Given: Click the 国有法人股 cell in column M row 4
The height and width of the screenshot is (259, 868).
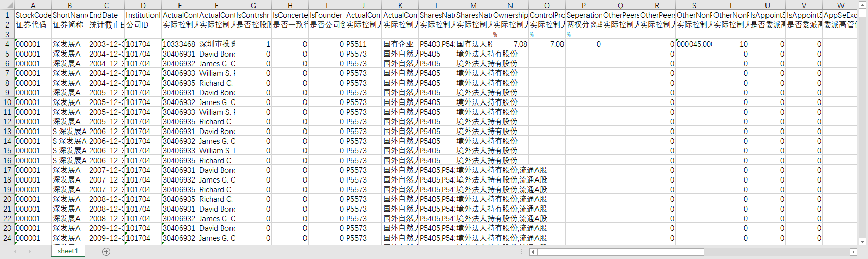Looking at the screenshot, I should 474,44.
